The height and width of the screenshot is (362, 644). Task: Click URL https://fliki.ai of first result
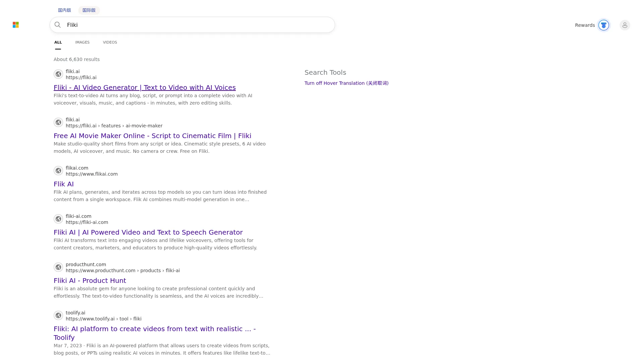coord(81,77)
